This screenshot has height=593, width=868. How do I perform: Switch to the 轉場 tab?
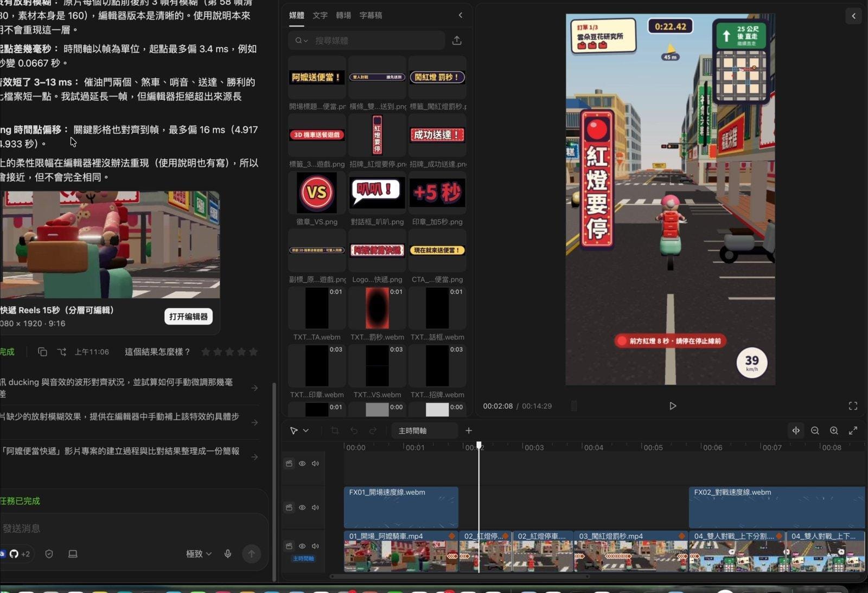343,15
